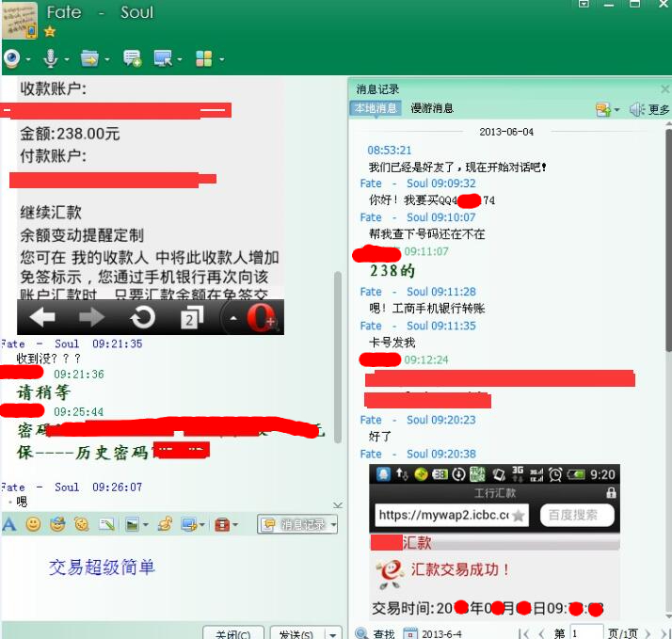Screen dimensions: 672x639
Task: Click the send file folder icon
Action: [x=88, y=59]
